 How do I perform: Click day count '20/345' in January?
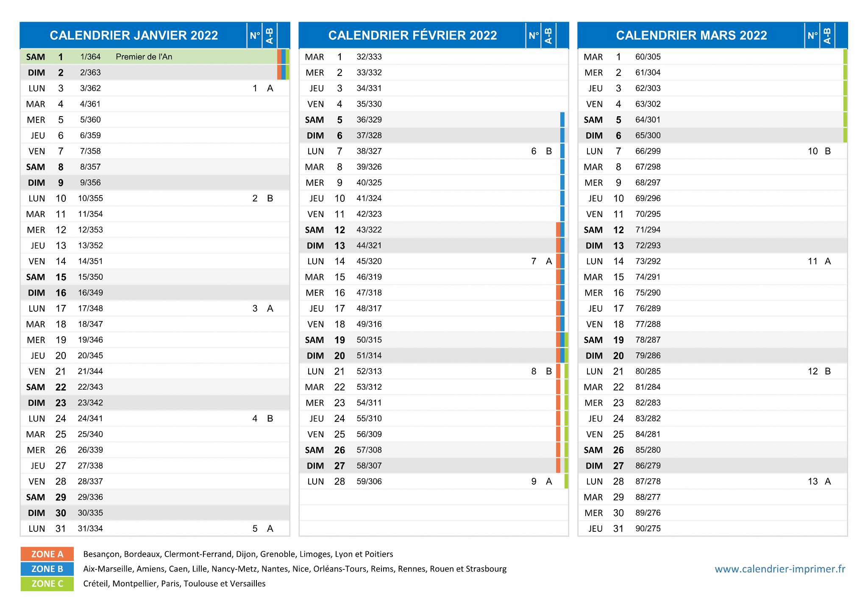coord(90,355)
